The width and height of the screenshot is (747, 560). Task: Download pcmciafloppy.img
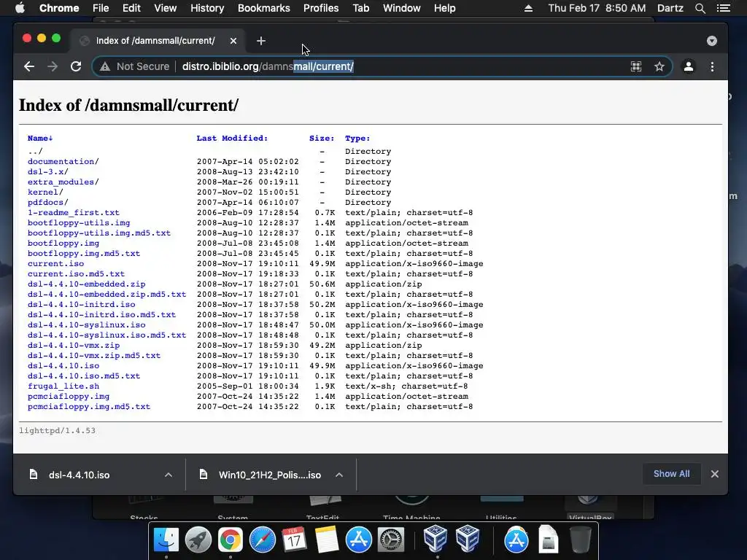[69, 397]
